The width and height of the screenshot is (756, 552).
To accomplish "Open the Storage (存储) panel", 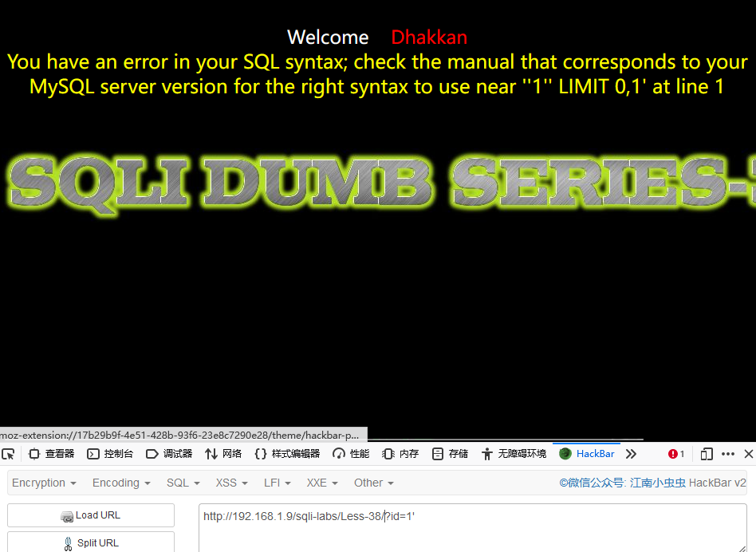I will tap(451, 454).
